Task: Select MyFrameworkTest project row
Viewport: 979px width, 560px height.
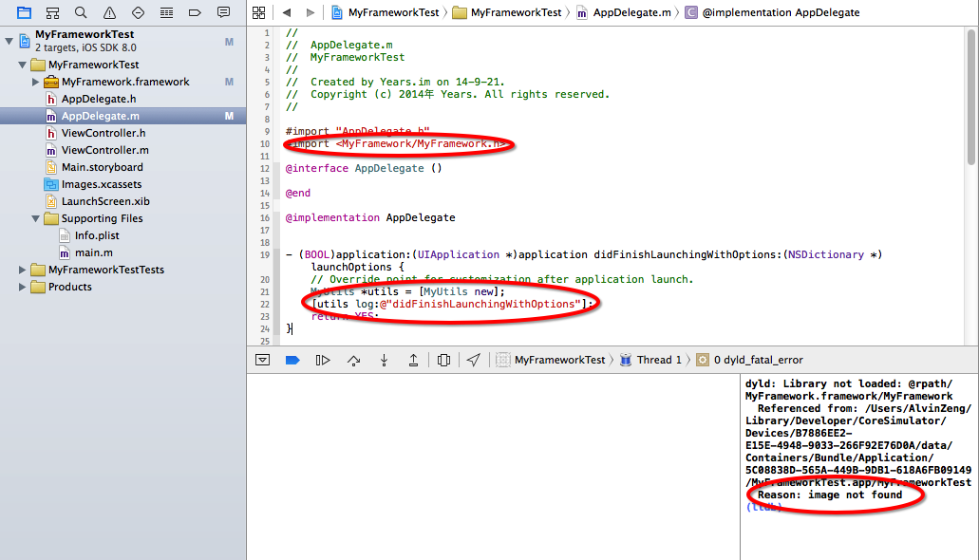Action: pos(123,41)
